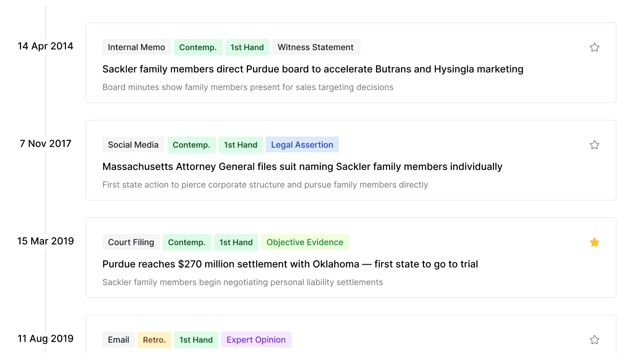
Task: Click 1st Hand tag on Email entry
Action: pos(196,340)
